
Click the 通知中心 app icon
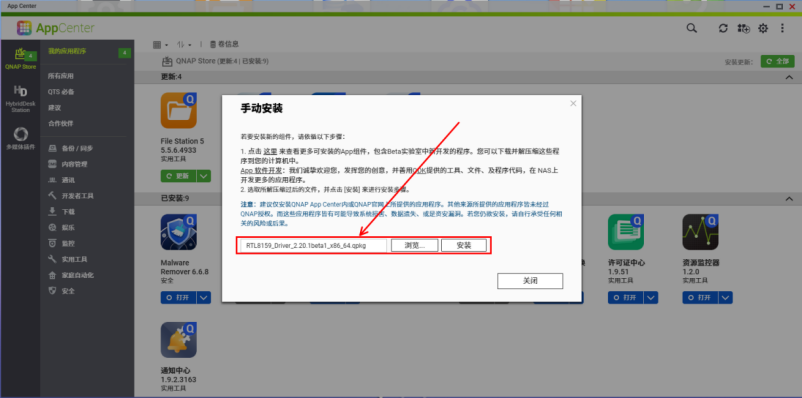[179, 340]
